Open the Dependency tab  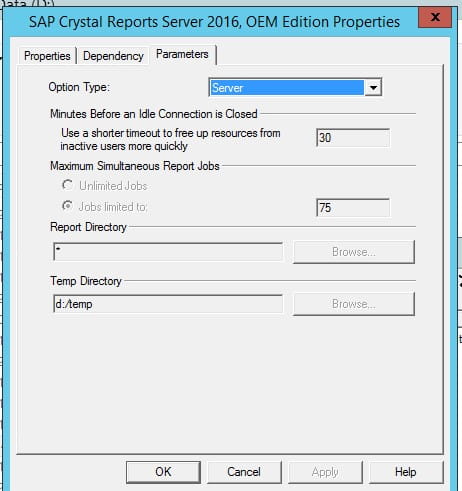[x=113, y=56]
